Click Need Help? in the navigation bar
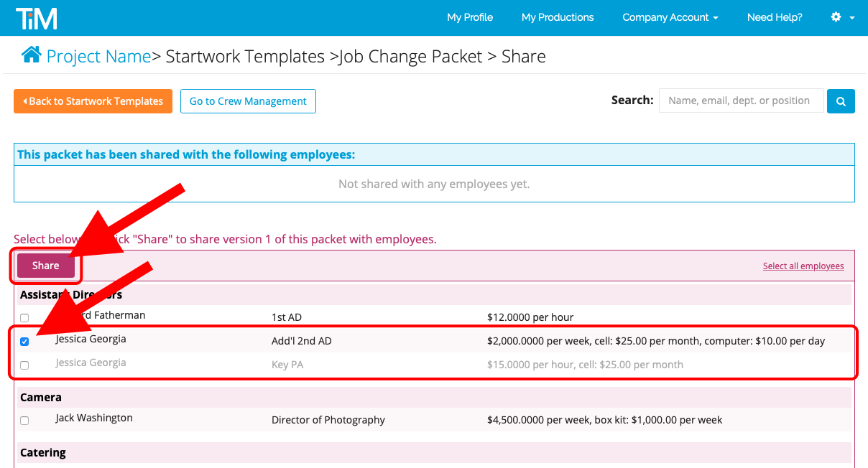Viewport: 868px width, 468px height. coord(775,17)
